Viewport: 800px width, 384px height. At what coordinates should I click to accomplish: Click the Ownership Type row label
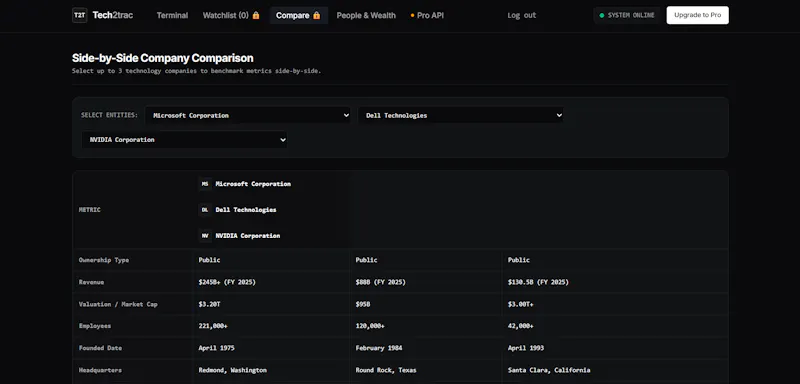(104, 260)
